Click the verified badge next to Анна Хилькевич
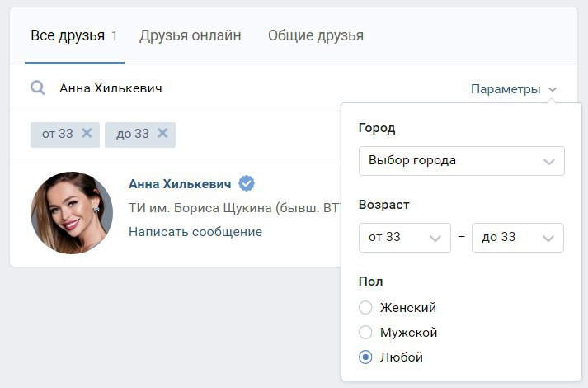This screenshot has height=388, width=588. (246, 183)
